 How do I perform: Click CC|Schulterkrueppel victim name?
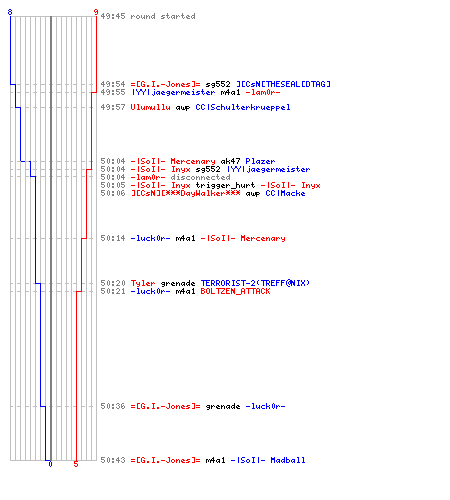click(243, 107)
